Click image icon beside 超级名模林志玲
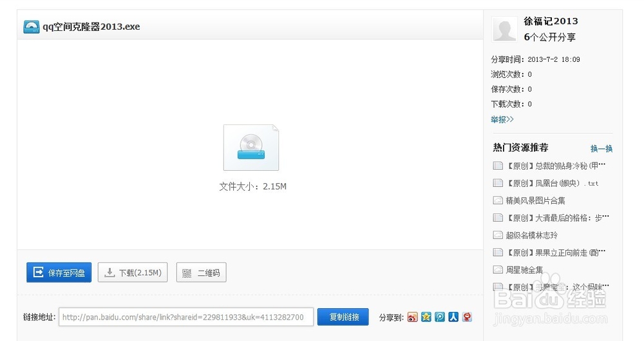The height and width of the screenshot is (341, 644). coord(498,235)
